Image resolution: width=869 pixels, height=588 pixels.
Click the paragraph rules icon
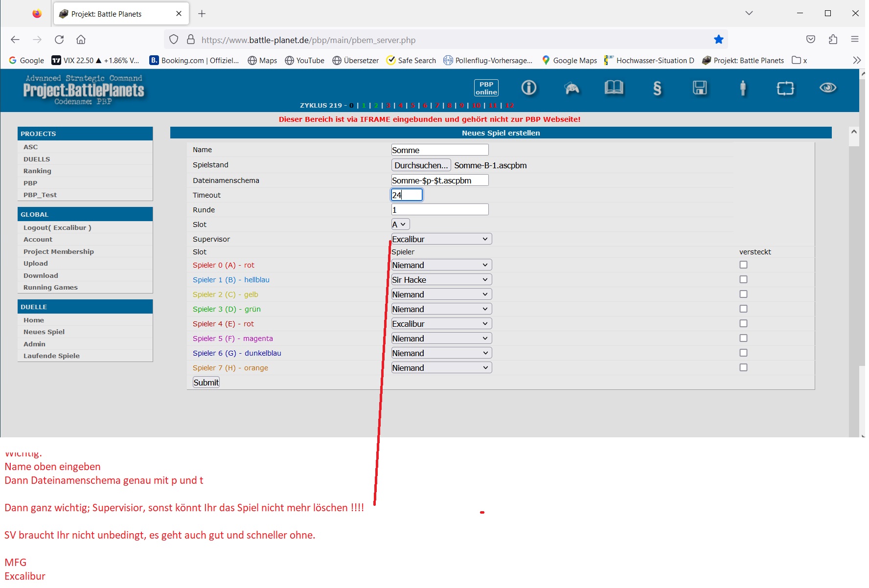tap(657, 89)
